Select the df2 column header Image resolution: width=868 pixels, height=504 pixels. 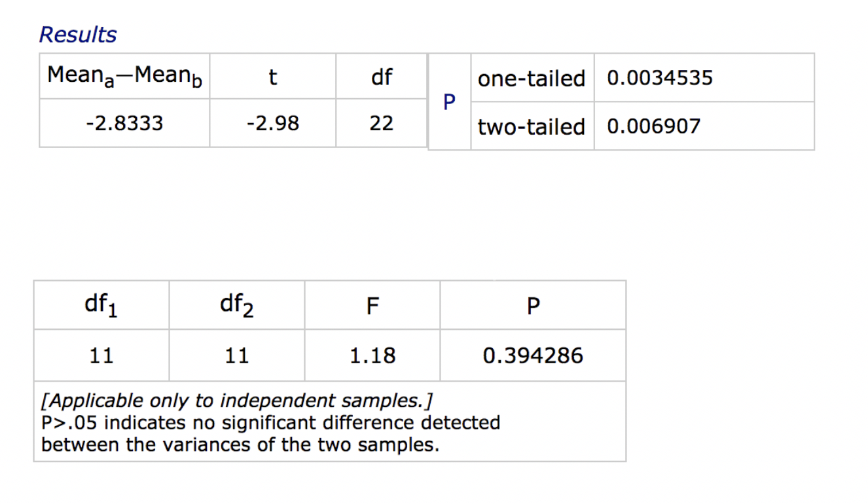[236, 305]
